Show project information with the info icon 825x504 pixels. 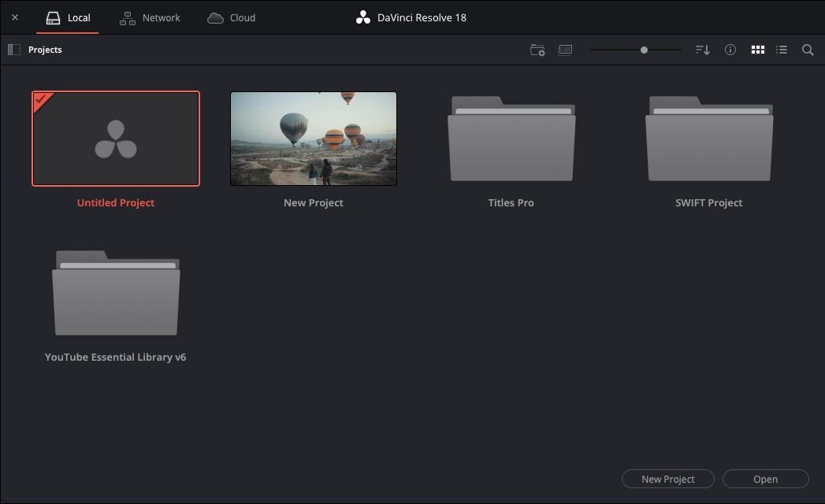click(730, 50)
